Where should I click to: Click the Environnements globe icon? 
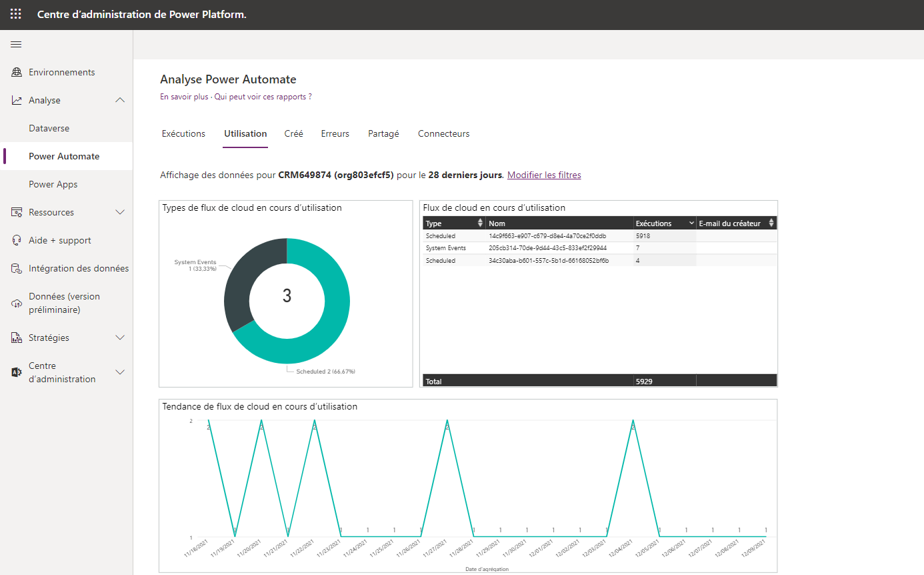17,72
